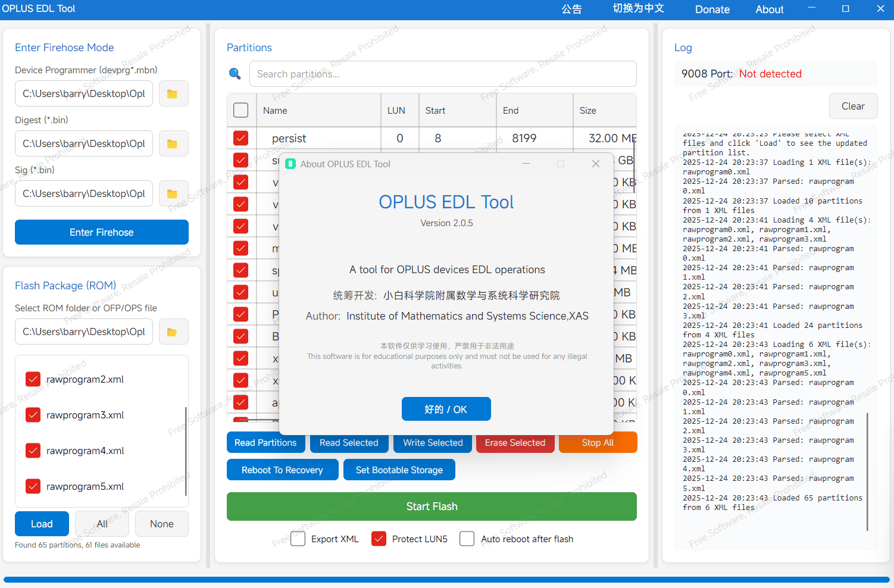Click the Not detected port status

click(x=770, y=74)
